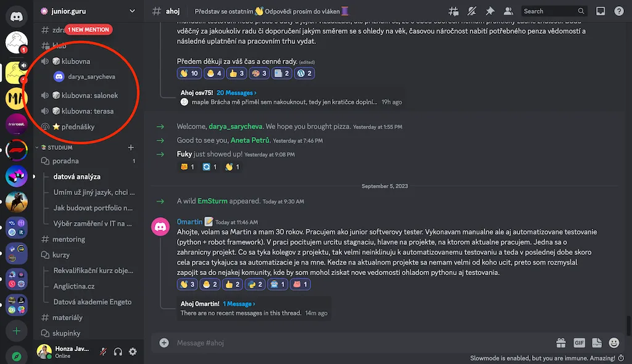Open the sticker picker icon
Screen dimensions: 632x364
597,343
